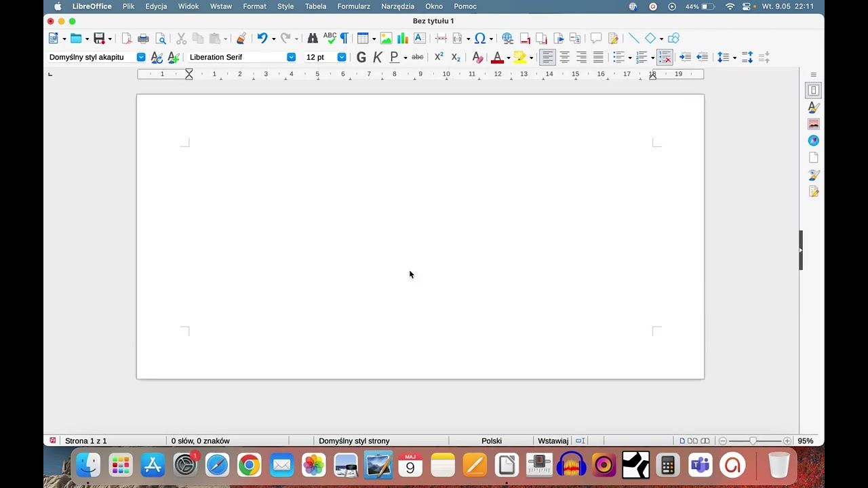Justify the paragraph text
This screenshot has width=868, height=488.
[x=598, y=57]
